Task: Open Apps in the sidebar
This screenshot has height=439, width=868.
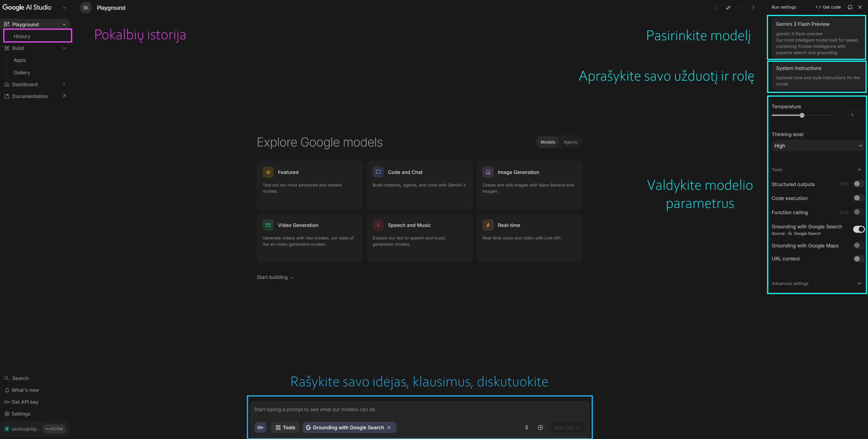Action: (x=19, y=60)
